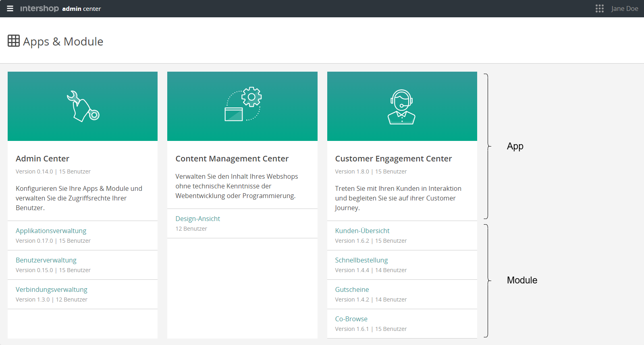Open the Verbindungsverwaltung module
The image size is (644, 345).
tap(52, 289)
